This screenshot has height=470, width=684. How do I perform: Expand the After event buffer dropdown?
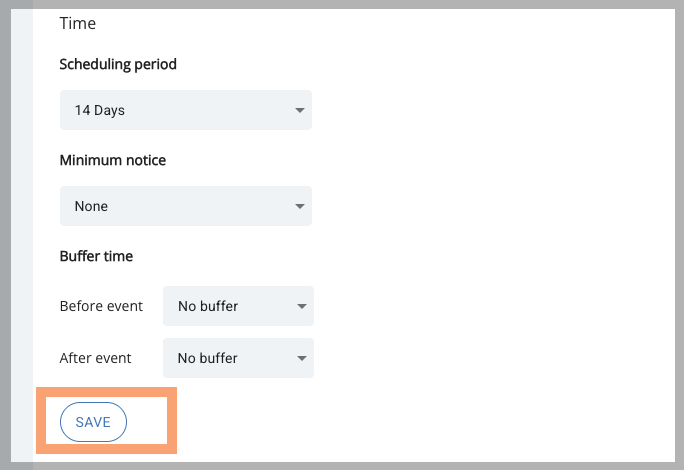[238, 358]
